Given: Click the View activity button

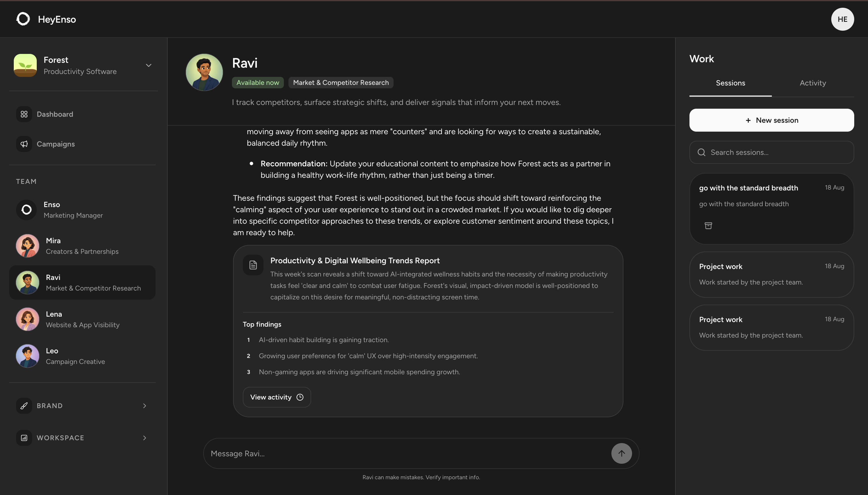Looking at the screenshot, I should tap(277, 397).
